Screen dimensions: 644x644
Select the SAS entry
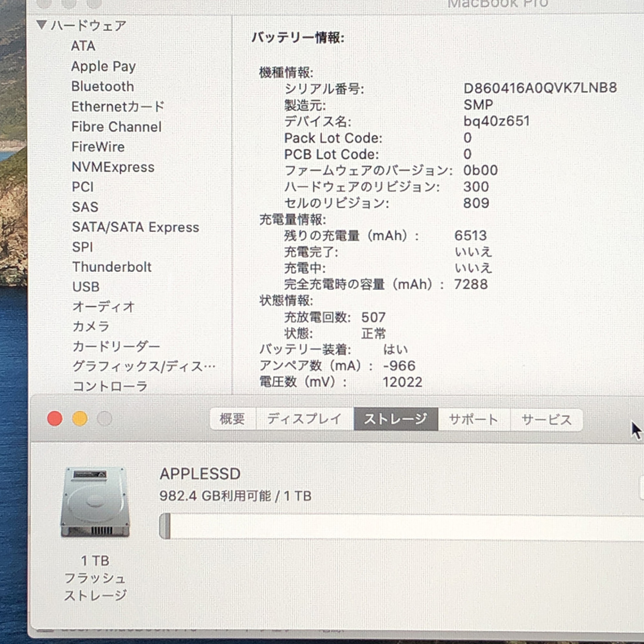85,206
